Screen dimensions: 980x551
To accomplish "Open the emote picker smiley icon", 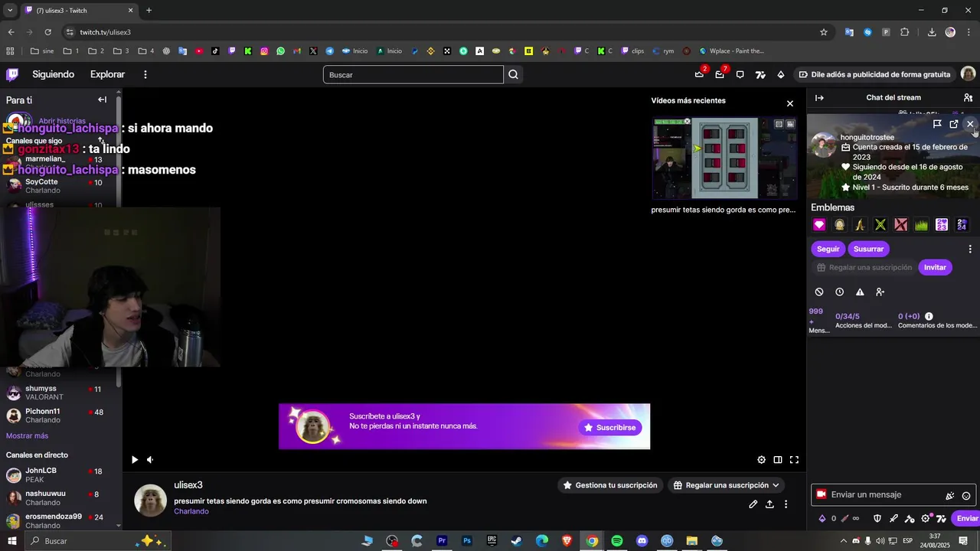I will tap(966, 495).
